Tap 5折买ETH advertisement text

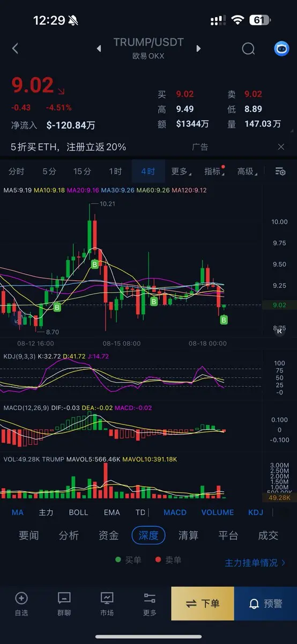(x=69, y=147)
